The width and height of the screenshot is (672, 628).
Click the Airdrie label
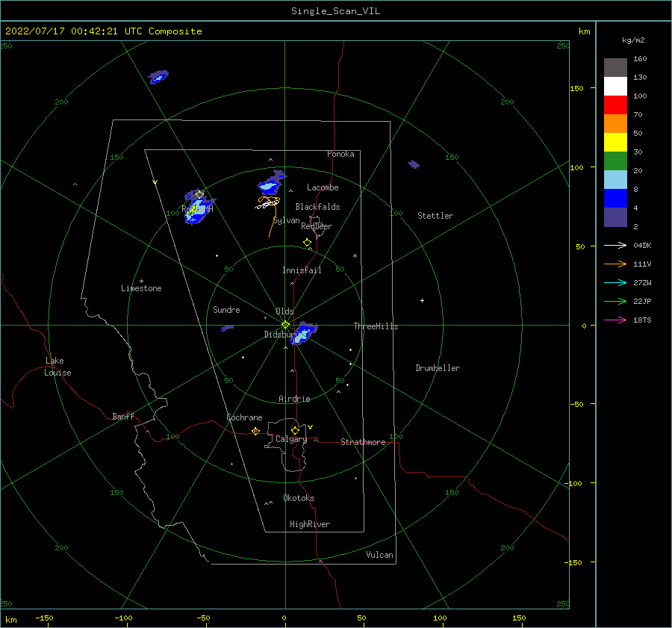point(294,399)
